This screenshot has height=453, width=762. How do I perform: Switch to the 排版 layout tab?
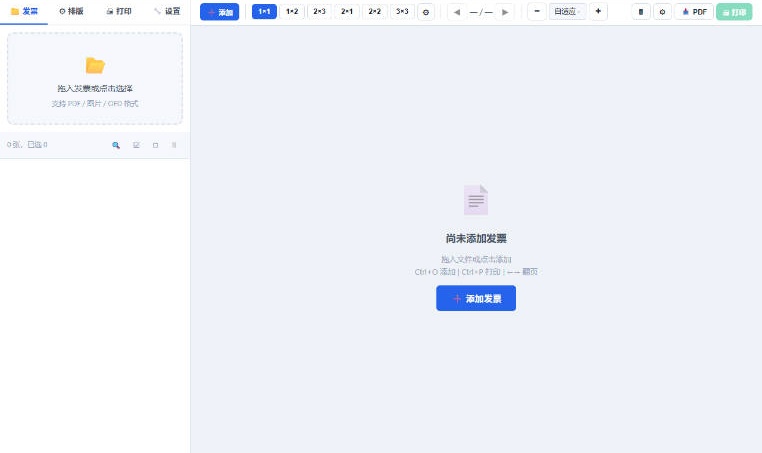tap(71, 11)
